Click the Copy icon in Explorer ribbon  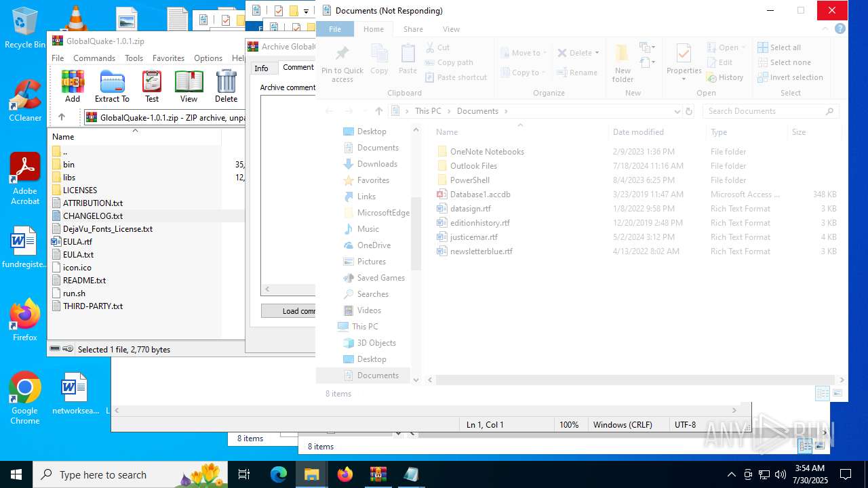click(379, 60)
